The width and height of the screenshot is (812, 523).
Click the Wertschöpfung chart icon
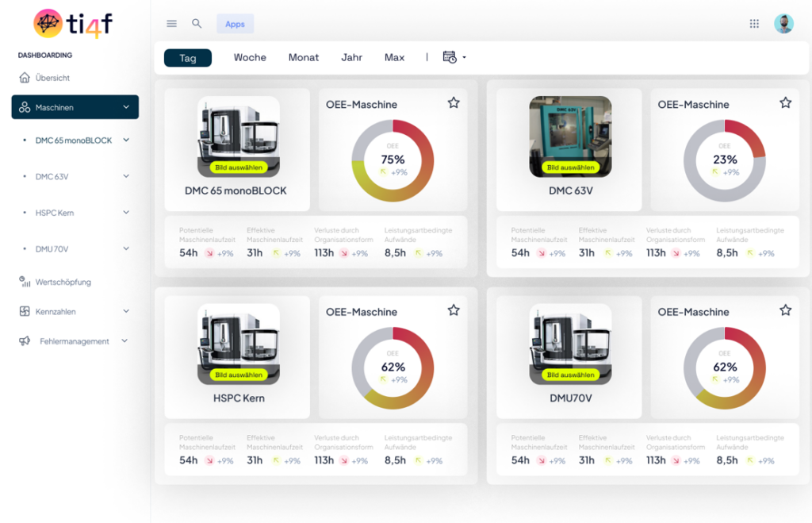click(x=25, y=282)
